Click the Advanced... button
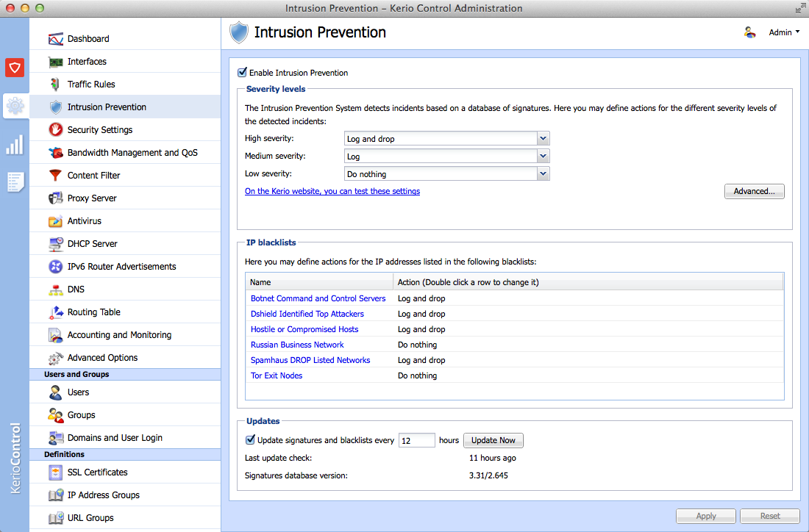 click(755, 191)
